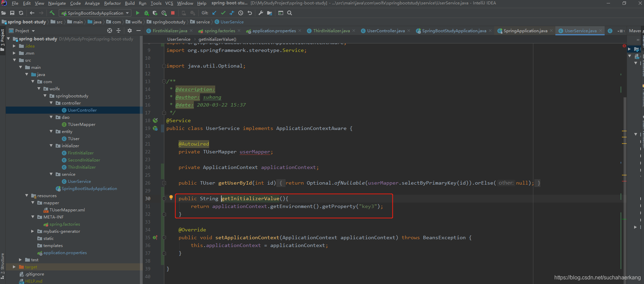Close the UserService.java tab
Image resolution: width=644 pixels, height=284 pixels.
601,31
